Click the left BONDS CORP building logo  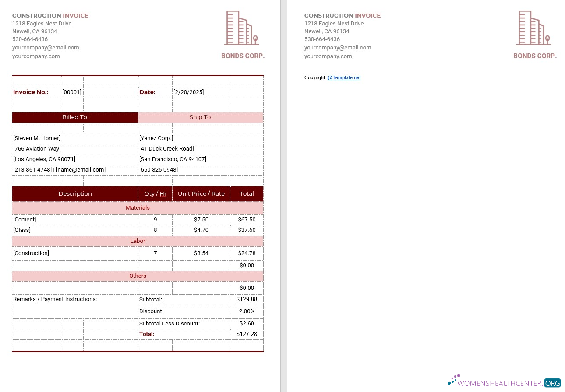tap(241, 28)
